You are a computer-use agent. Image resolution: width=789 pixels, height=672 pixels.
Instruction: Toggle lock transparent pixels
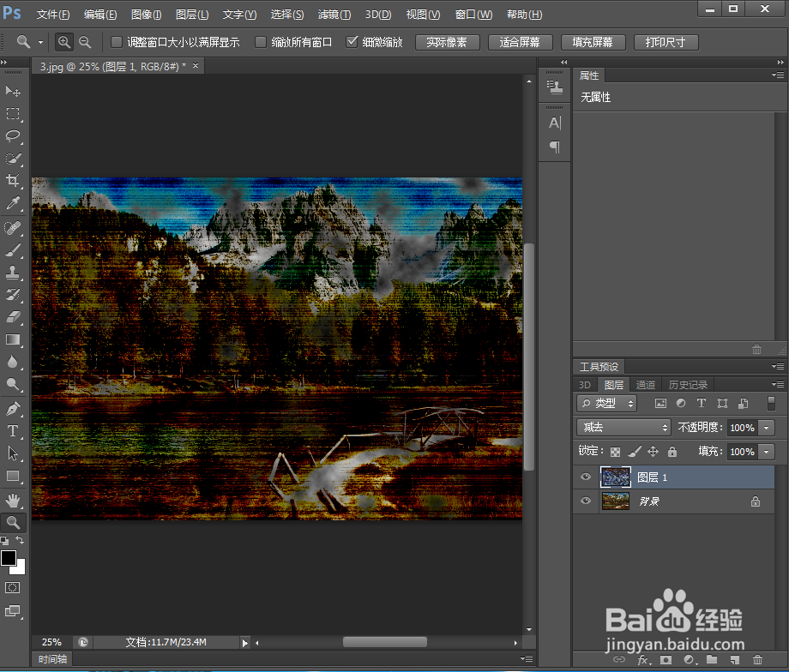pos(615,452)
